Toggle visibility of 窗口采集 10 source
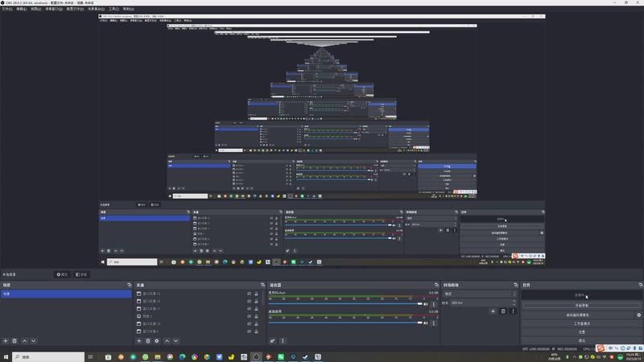 (x=249, y=324)
